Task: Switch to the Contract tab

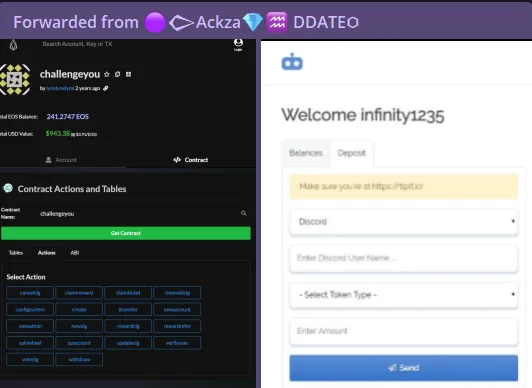Action: (x=191, y=160)
